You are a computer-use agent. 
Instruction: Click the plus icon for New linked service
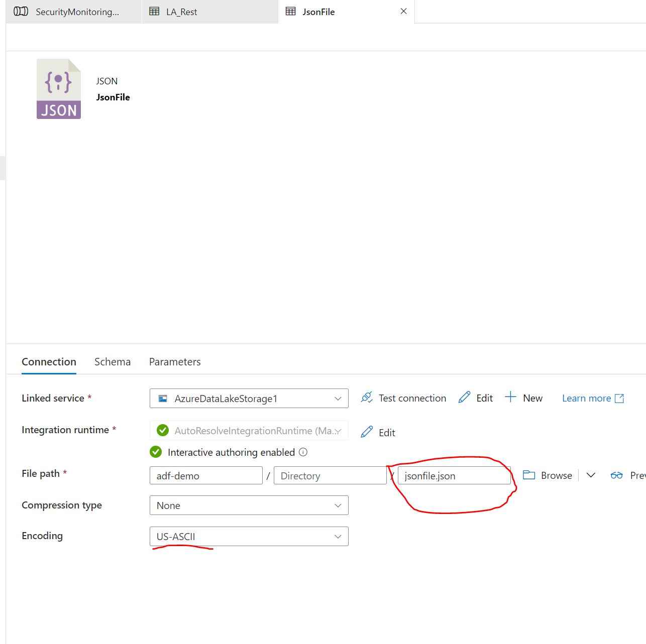[510, 397]
